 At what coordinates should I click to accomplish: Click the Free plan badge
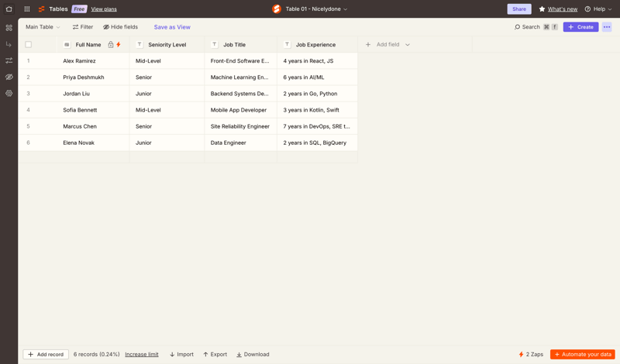pyautogui.click(x=79, y=9)
